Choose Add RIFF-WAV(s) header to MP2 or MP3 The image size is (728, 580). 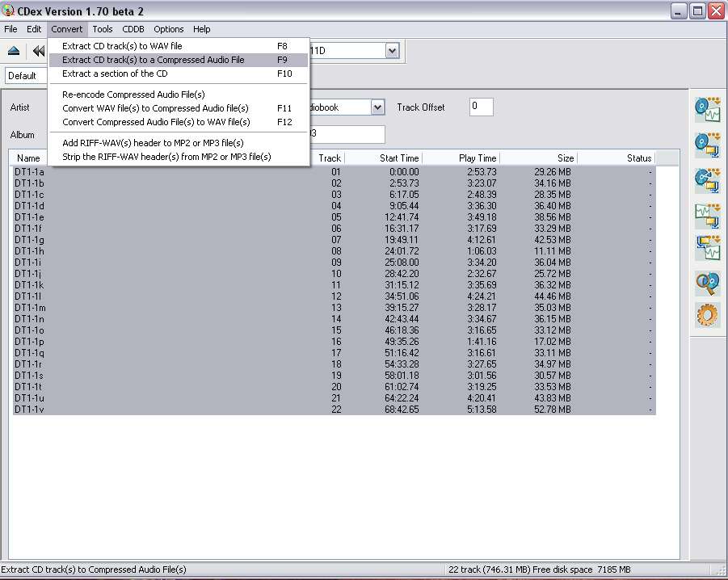[179, 143]
